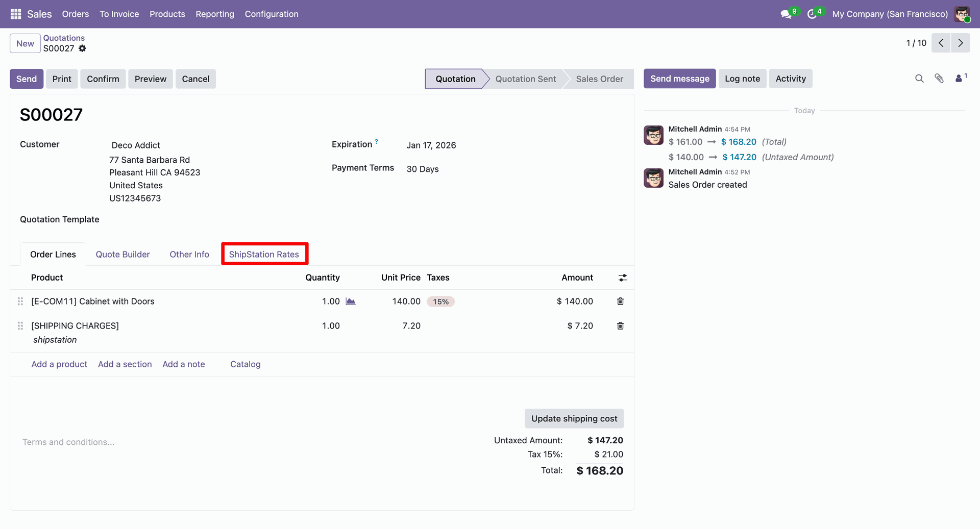Go to the next record arrow

(961, 43)
